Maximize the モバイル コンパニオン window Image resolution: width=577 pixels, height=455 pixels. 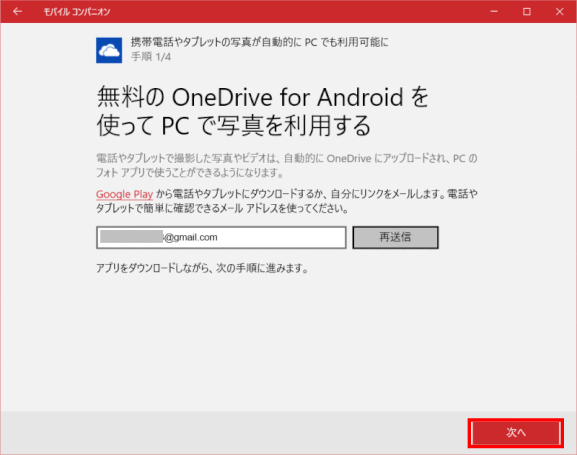point(527,12)
